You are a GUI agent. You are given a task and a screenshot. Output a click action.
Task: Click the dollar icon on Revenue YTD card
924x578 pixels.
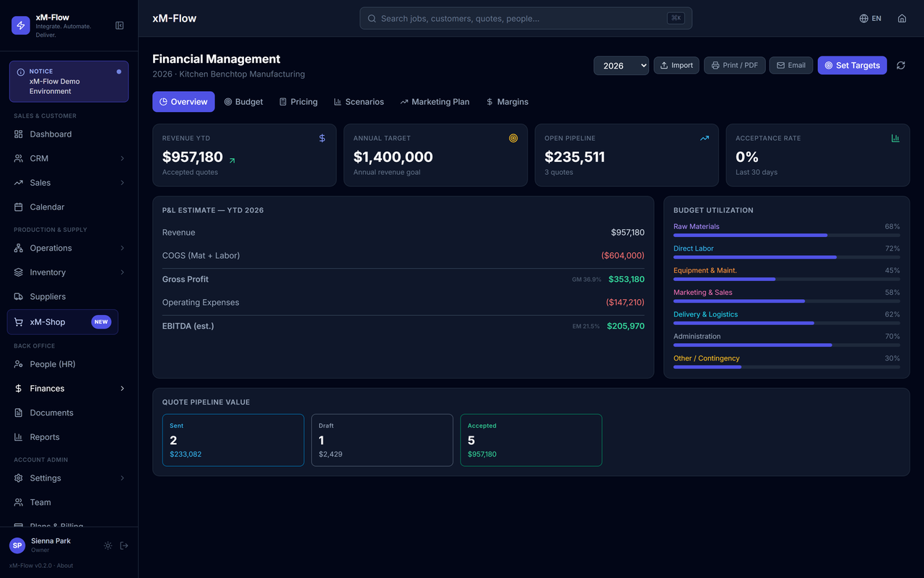tap(322, 138)
